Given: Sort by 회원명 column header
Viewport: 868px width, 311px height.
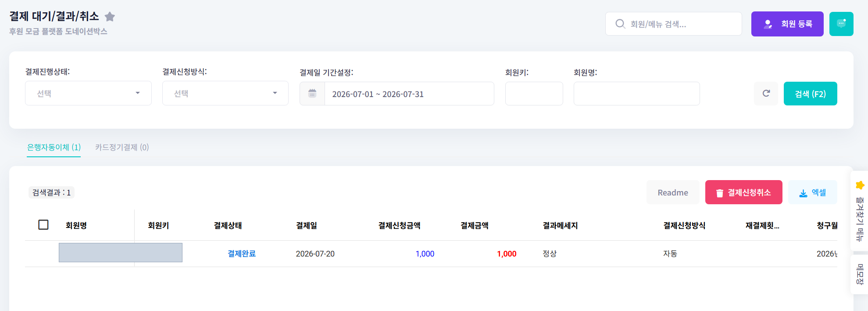Looking at the screenshot, I should click(76, 225).
